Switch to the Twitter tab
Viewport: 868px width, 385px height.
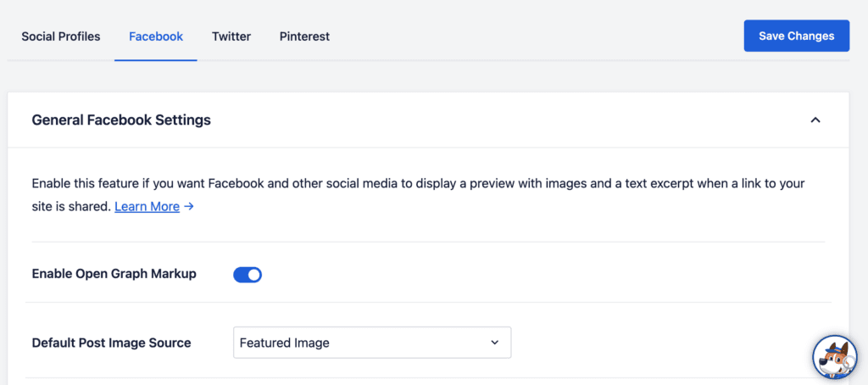(x=231, y=36)
